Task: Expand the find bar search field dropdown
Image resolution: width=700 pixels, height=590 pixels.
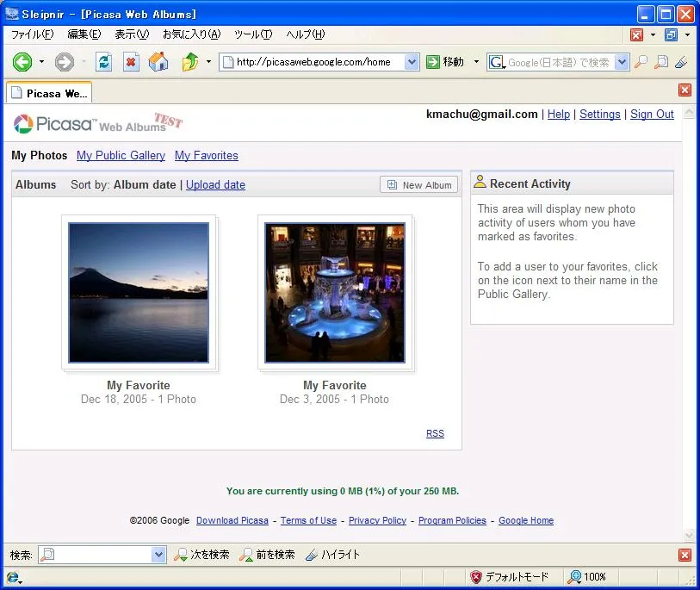Action: 158,555
